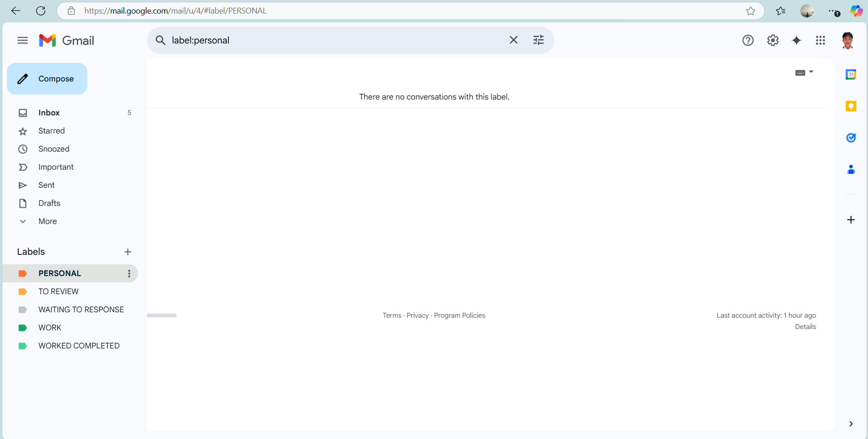Clear the search with the X icon

coord(513,40)
